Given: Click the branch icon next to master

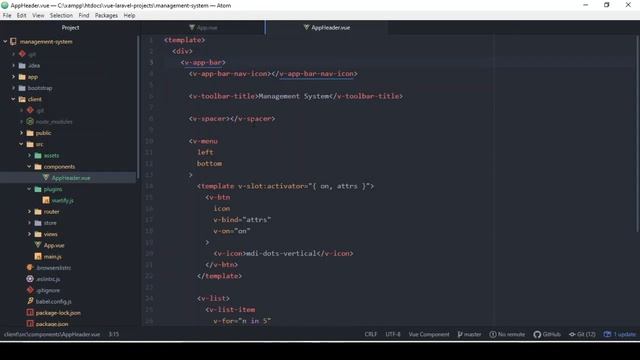Looking at the screenshot, I should [x=460, y=334].
